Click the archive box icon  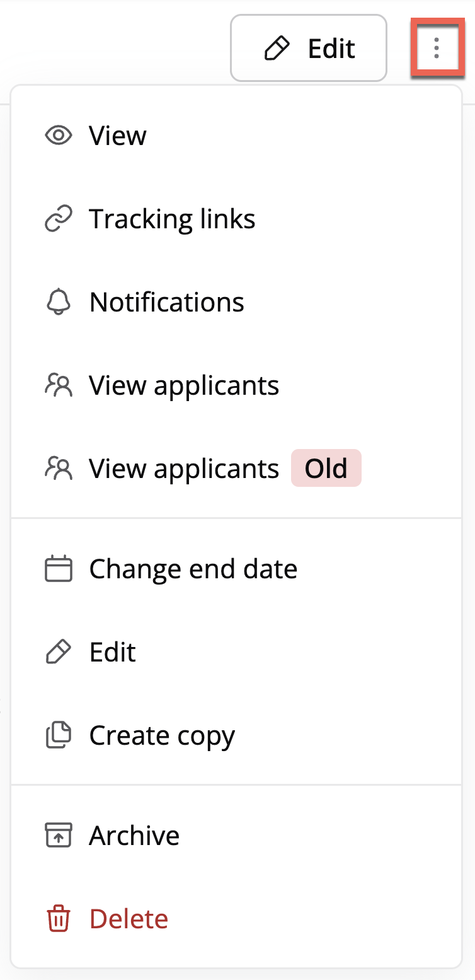[59, 835]
